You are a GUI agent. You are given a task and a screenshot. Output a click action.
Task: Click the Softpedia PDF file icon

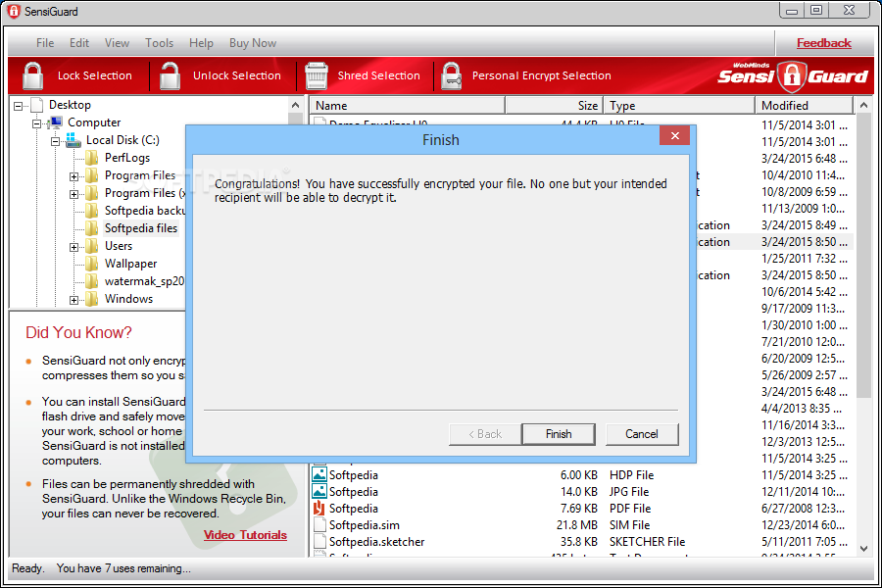click(x=318, y=508)
